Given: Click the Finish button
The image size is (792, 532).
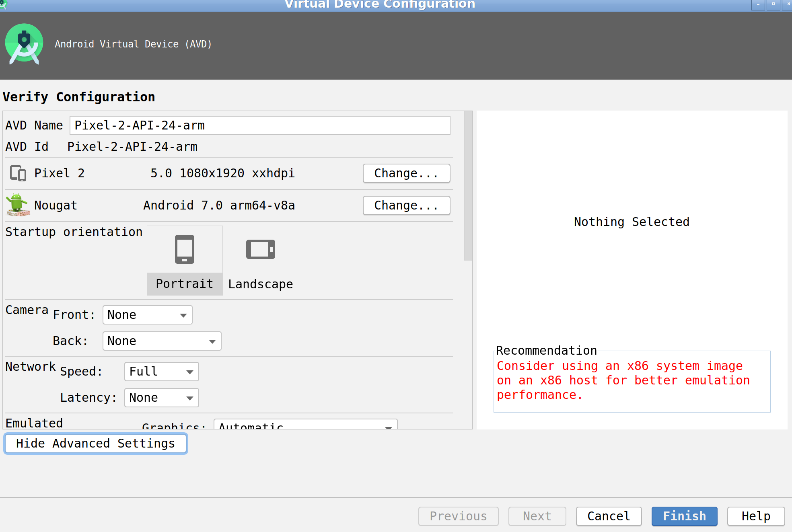Looking at the screenshot, I should 684,516.
